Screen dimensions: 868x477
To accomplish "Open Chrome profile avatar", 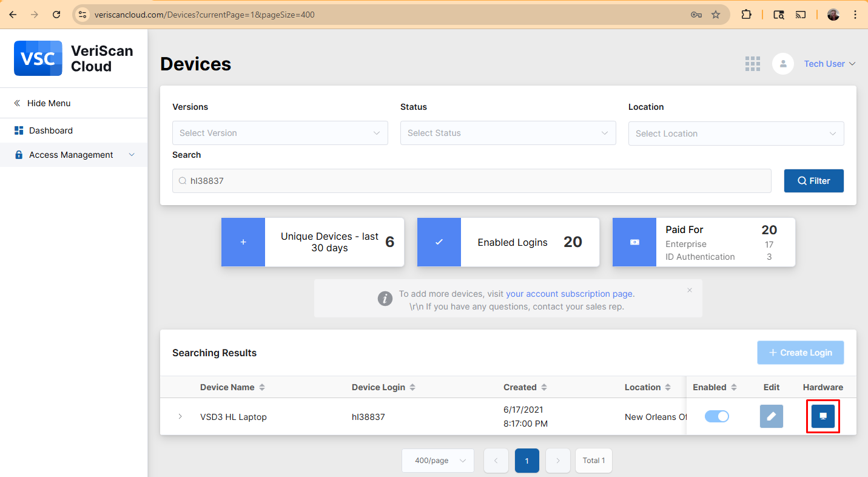I will [x=833, y=15].
